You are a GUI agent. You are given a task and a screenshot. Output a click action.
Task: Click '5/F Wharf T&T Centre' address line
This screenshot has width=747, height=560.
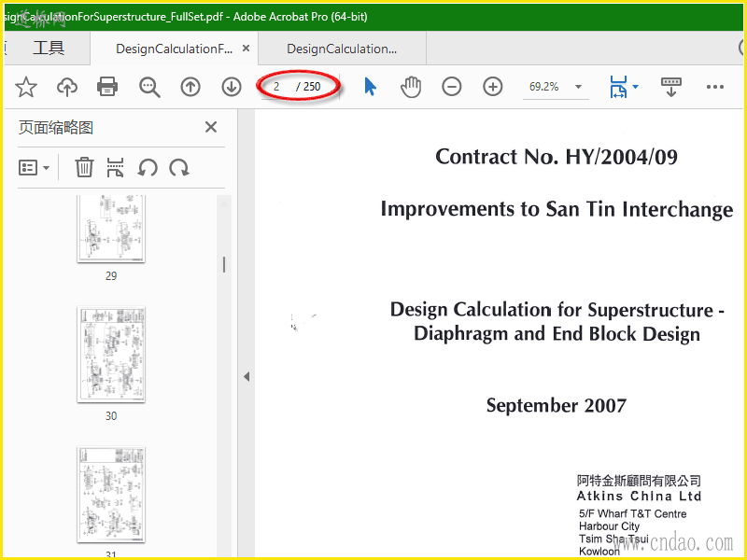(633, 514)
